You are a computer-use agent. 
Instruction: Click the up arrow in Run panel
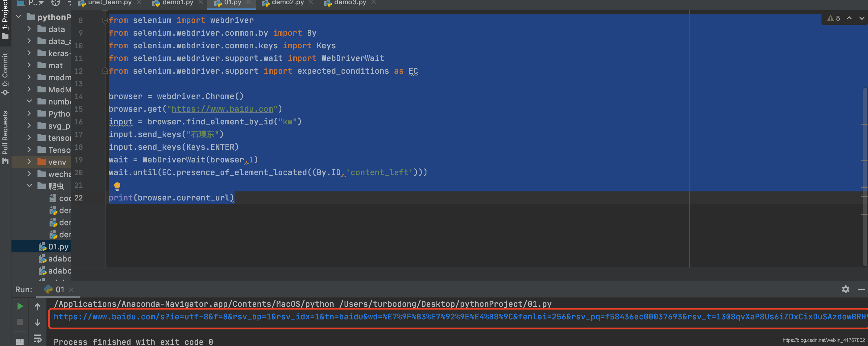click(37, 307)
